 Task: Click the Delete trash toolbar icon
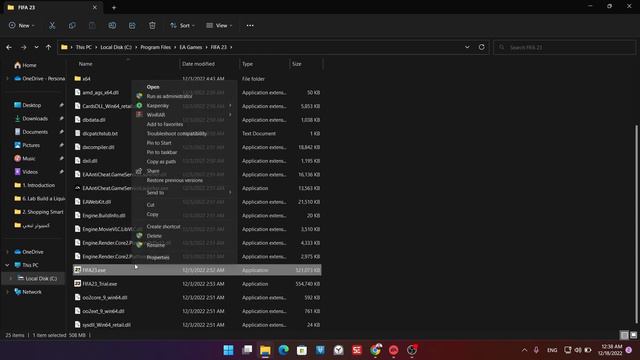[x=152, y=25]
